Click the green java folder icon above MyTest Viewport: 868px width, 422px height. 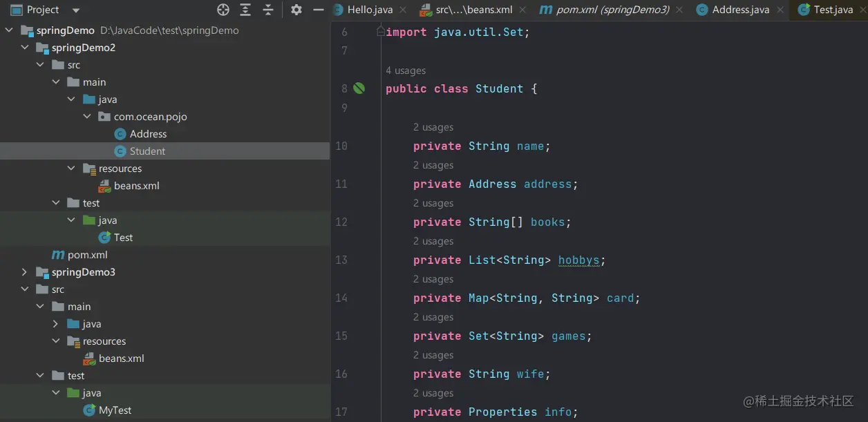73,393
